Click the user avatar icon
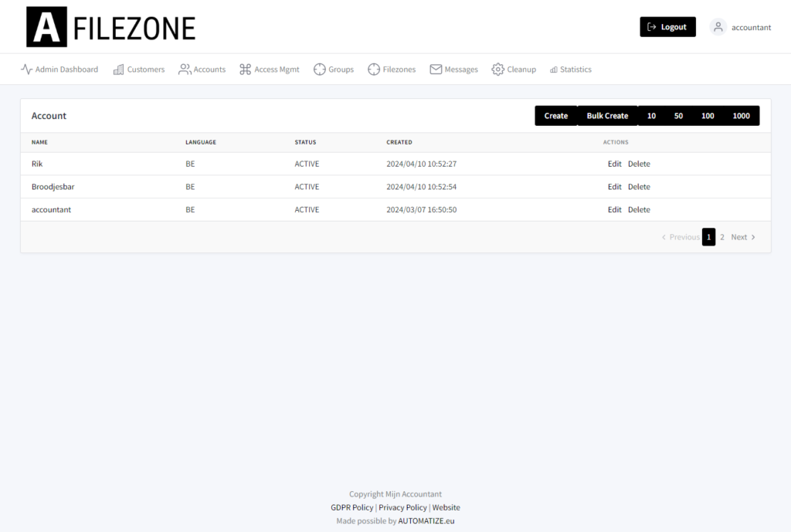 pos(718,27)
